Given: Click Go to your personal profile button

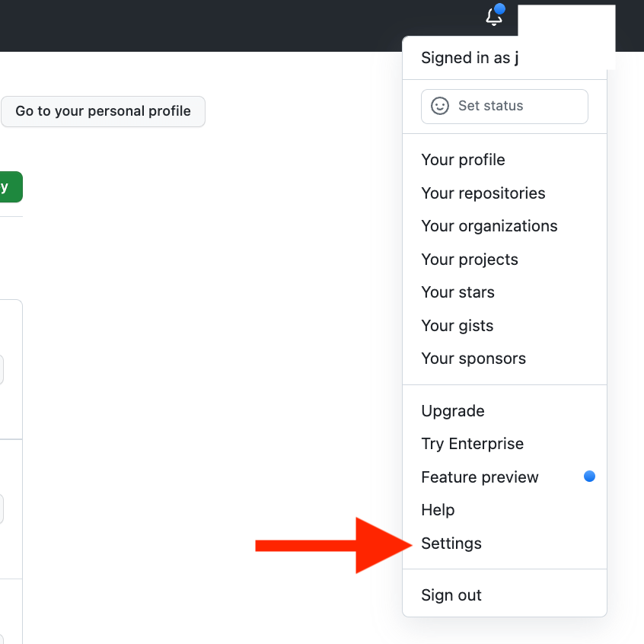Looking at the screenshot, I should (103, 111).
